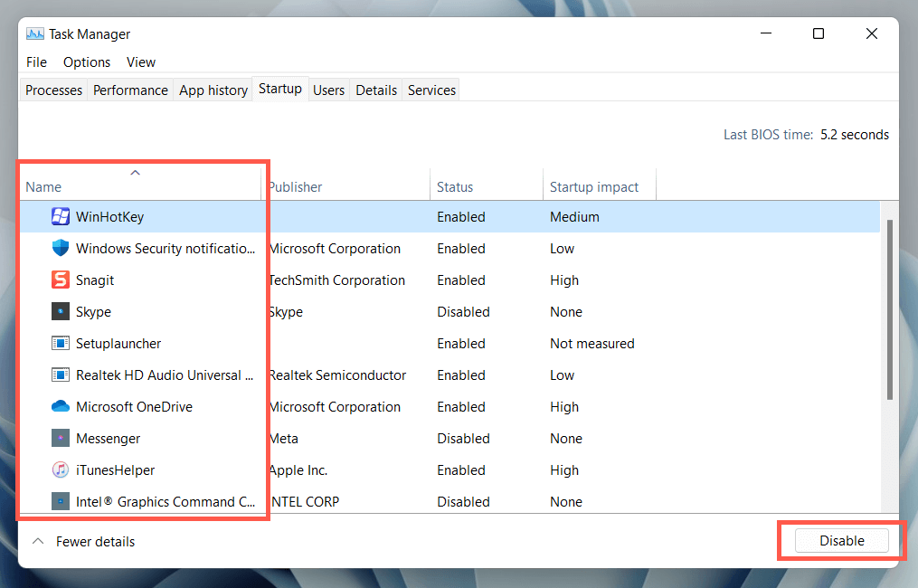Screen dimensions: 918x588
Task: Select the Microsoft OneDrive cloud icon
Action: (61, 407)
